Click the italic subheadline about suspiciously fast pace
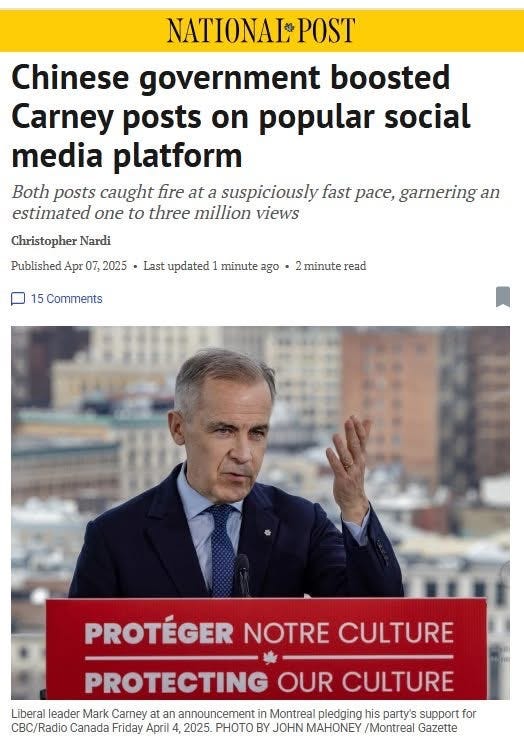524x750 pixels. pyautogui.click(x=255, y=202)
